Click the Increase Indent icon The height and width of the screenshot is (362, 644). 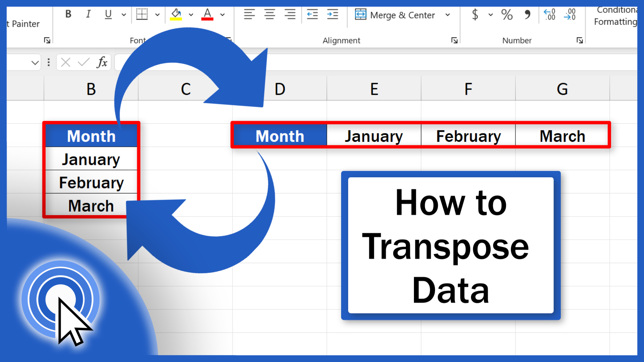point(332,15)
